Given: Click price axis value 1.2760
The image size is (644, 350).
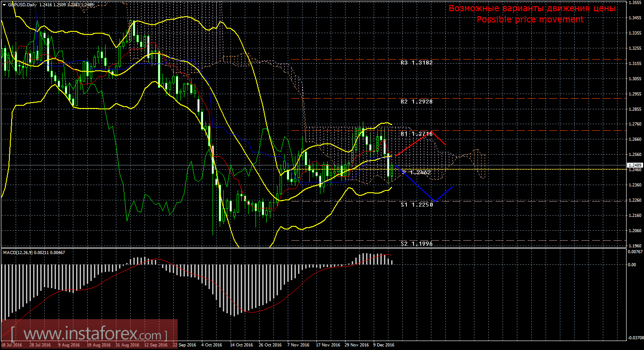Looking at the screenshot, I should [635, 124].
